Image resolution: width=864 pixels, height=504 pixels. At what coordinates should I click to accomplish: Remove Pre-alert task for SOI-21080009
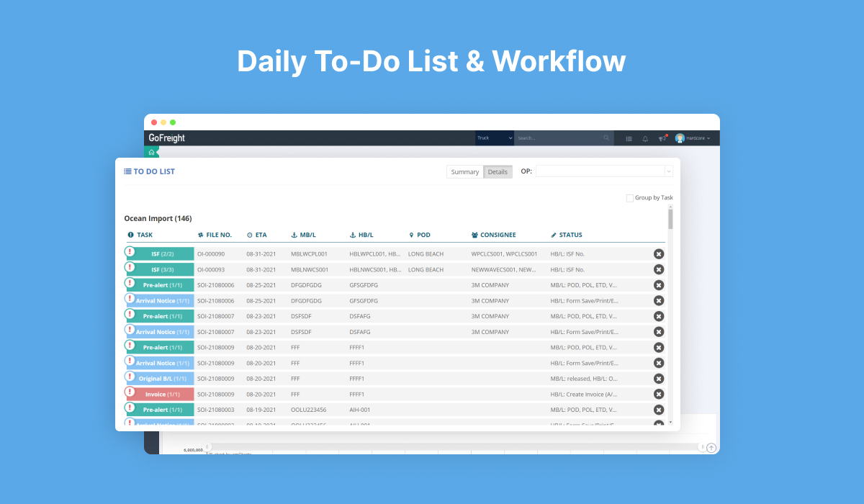point(658,348)
